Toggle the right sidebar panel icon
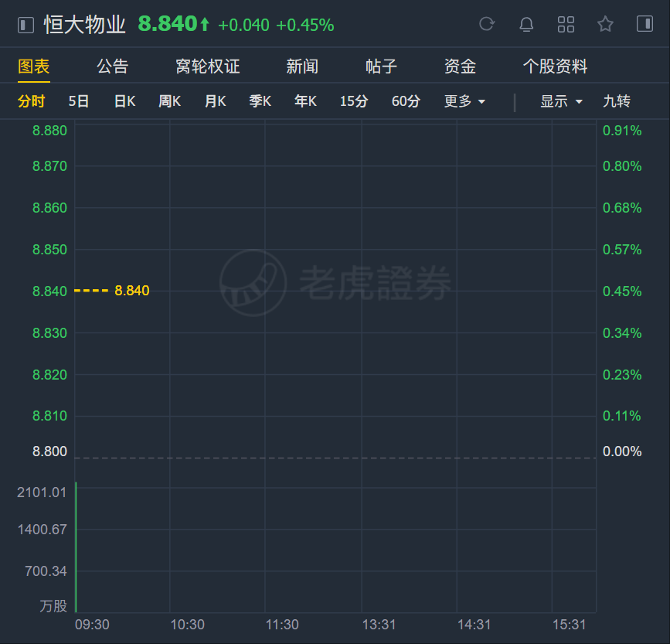Image resolution: width=670 pixels, height=644 pixels. [x=644, y=24]
